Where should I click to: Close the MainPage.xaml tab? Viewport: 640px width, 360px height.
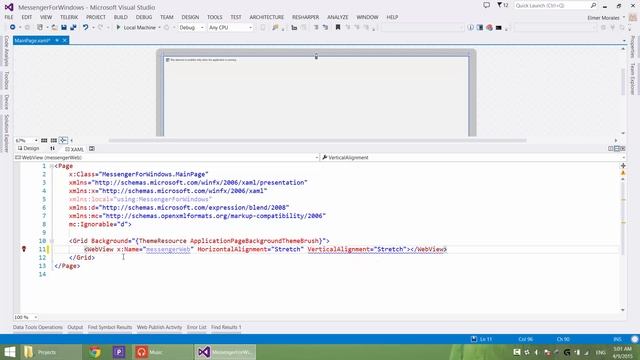pos(64,40)
